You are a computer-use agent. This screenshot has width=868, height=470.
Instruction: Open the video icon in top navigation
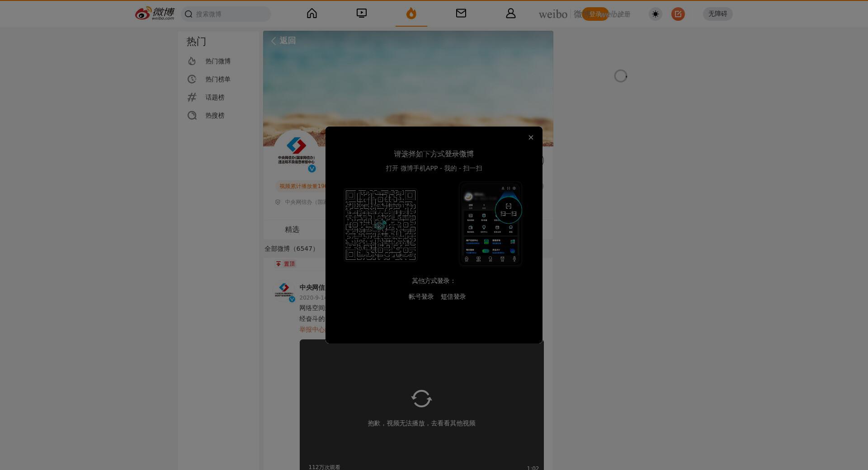(362, 14)
